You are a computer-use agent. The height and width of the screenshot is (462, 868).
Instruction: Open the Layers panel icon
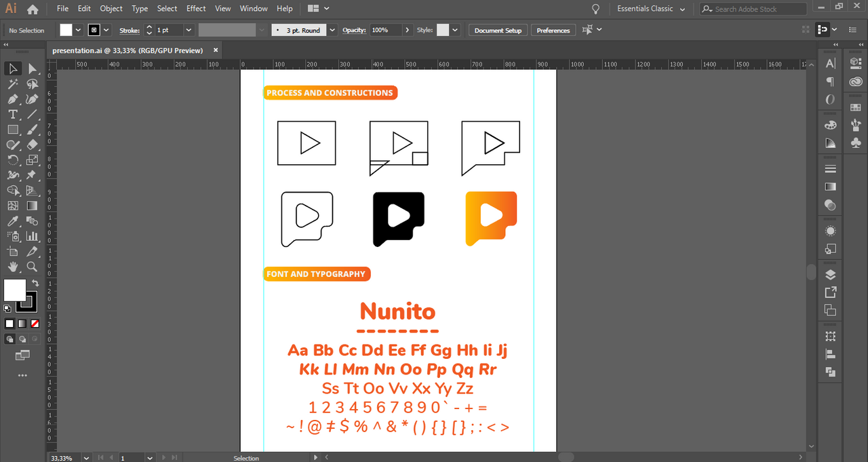coord(830,275)
